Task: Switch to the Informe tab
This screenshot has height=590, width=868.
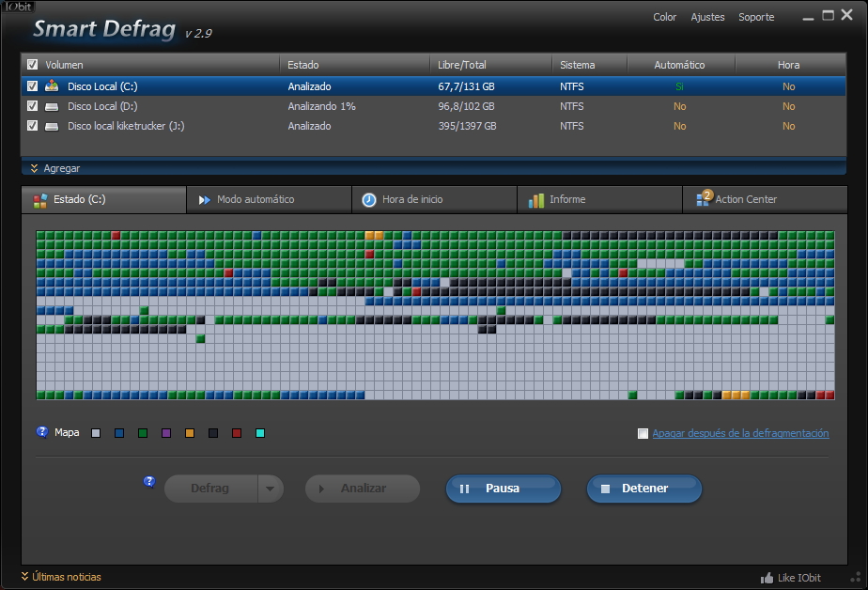Action: (599, 200)
